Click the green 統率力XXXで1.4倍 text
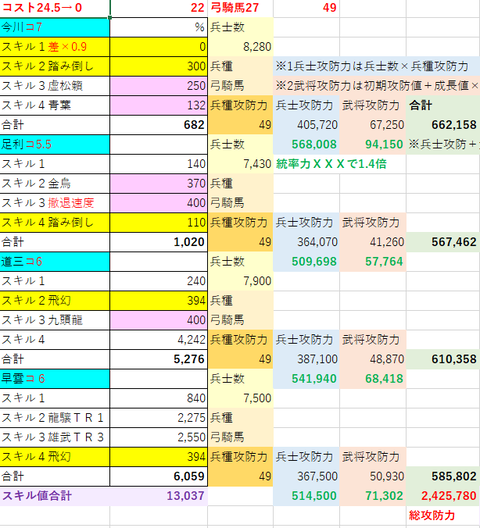Viewport: 480px width, 528px height. [x=331, y=164]
